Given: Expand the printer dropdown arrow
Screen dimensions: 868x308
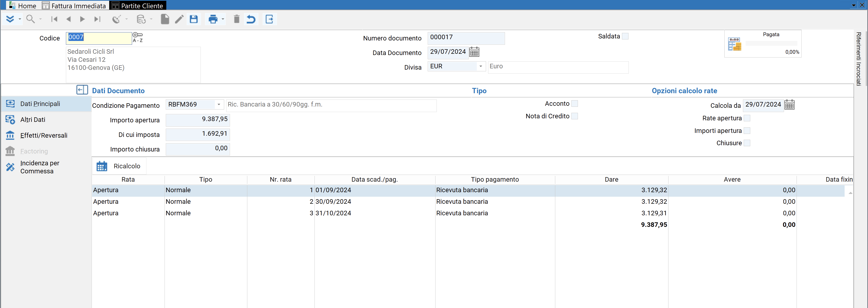Looking at the screenshot, I should [x=223, y=19].
